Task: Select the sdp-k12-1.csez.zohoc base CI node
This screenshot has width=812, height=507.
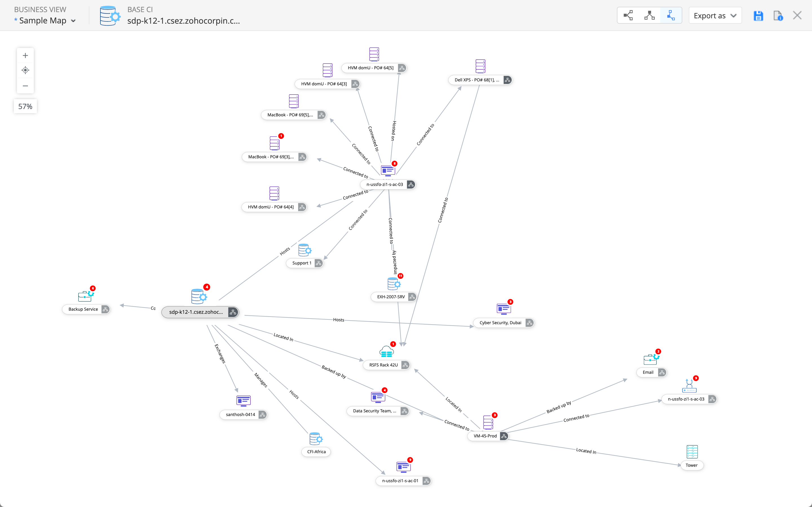Action: pyautogui.click(x=196, y=312)
